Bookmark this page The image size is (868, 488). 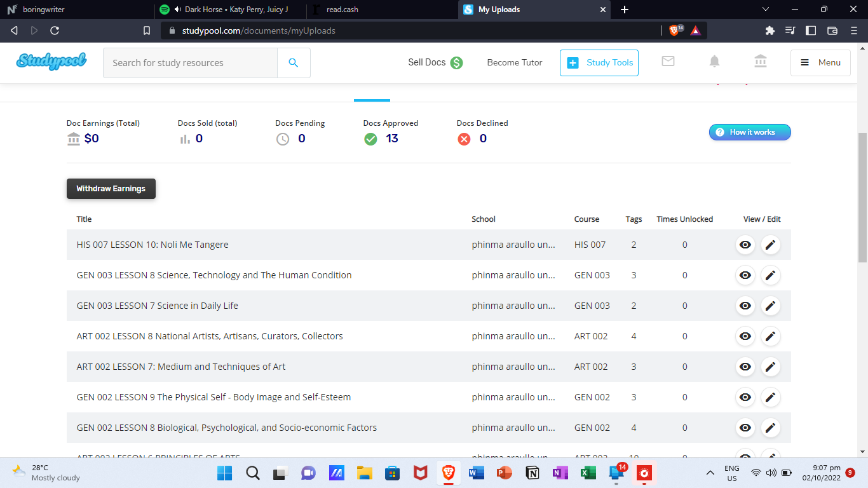[147, 30]
